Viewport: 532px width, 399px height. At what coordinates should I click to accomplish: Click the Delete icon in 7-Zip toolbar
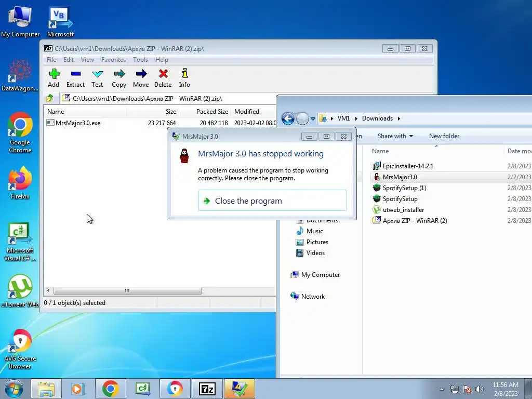[163, 74]
